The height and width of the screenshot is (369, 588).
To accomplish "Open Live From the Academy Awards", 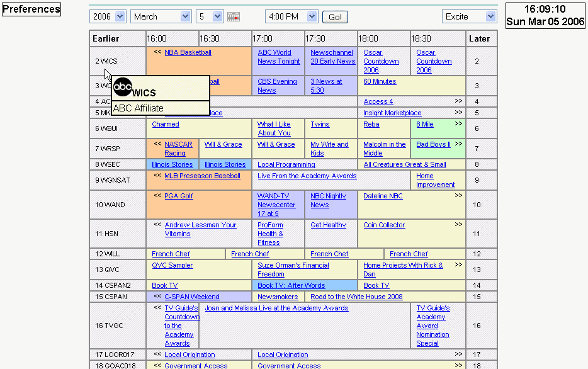I will coord(307,176).
